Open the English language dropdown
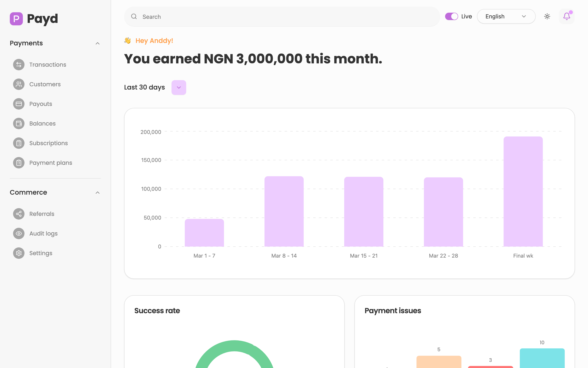The height and width of the screenshot is (368, 588). (x=506, y=16)
